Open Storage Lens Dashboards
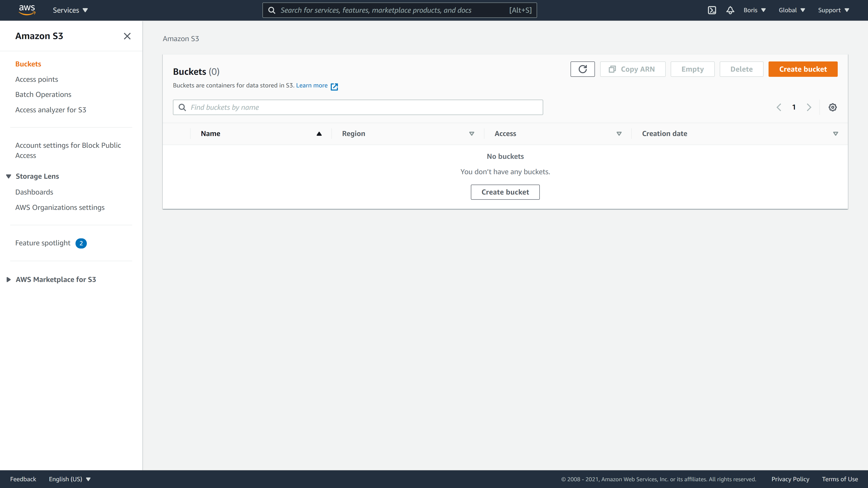The height and width of the screenshot is (488, 868). [34, 192]
